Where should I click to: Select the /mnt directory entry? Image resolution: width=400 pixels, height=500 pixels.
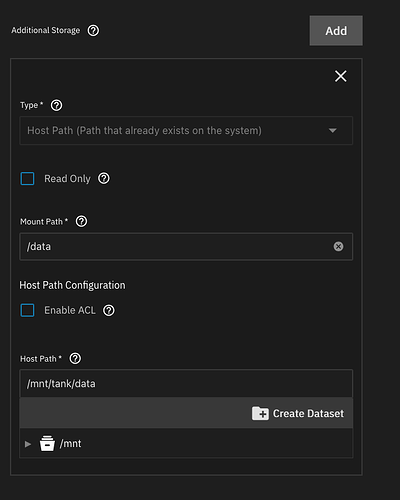tap(70, 444)
